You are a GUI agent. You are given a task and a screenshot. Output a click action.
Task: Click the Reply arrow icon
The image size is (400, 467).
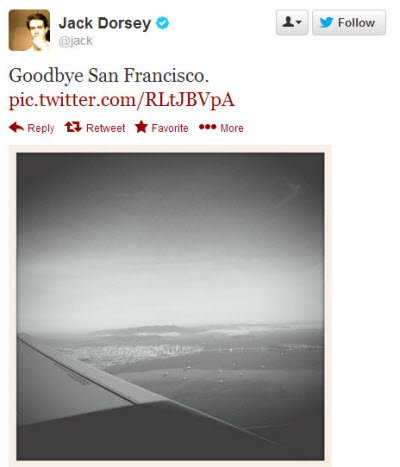click(x=16, y=127)
